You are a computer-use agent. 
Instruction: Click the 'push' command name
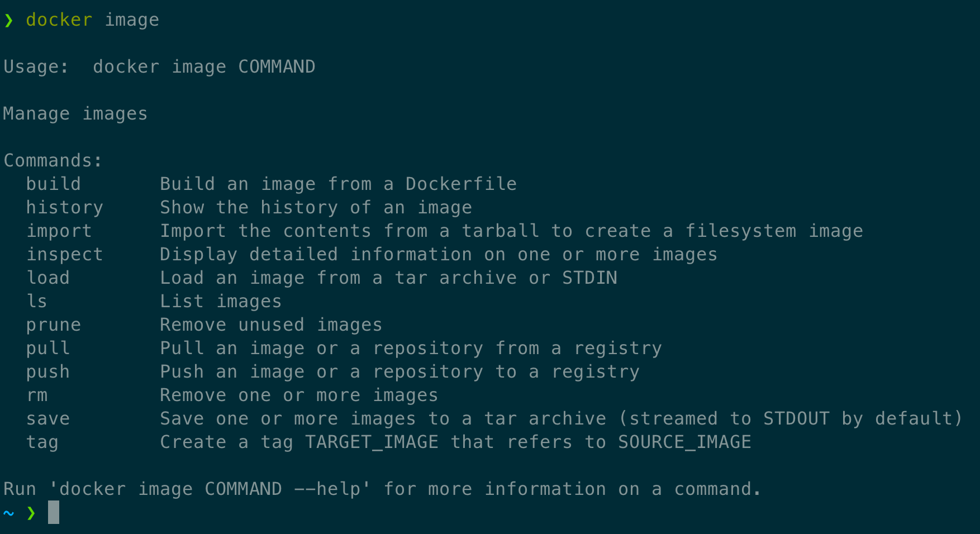tap(48, 372)
